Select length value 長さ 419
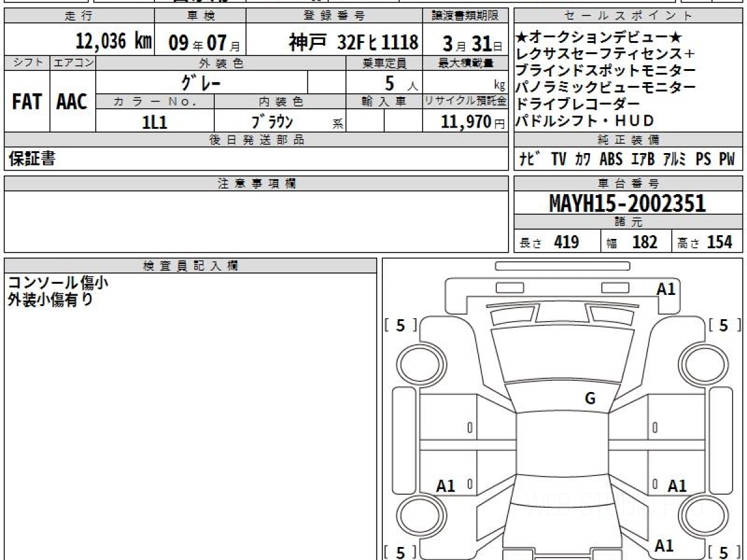The height and width of the screenshot is (560, 747). pos(549,242)
